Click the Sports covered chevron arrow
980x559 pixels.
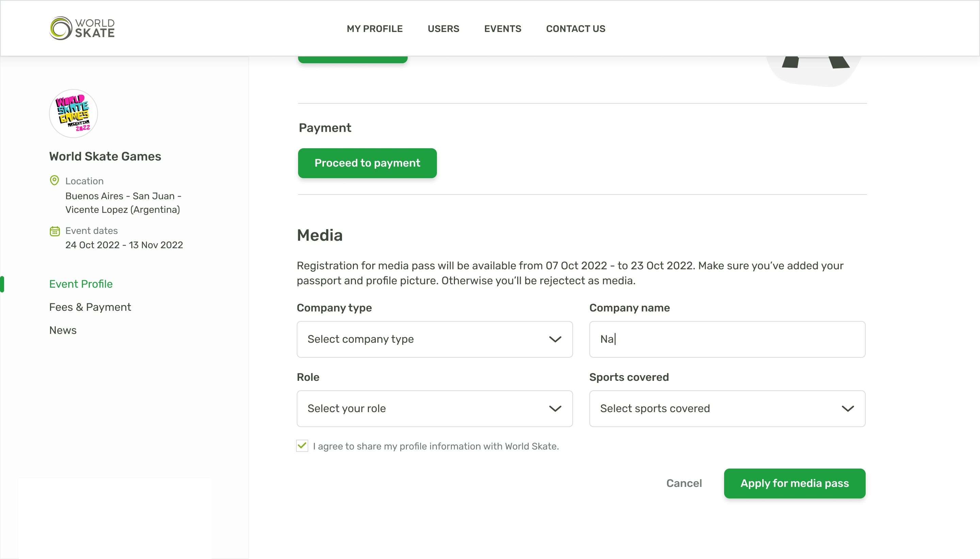(x=848, y=408)
